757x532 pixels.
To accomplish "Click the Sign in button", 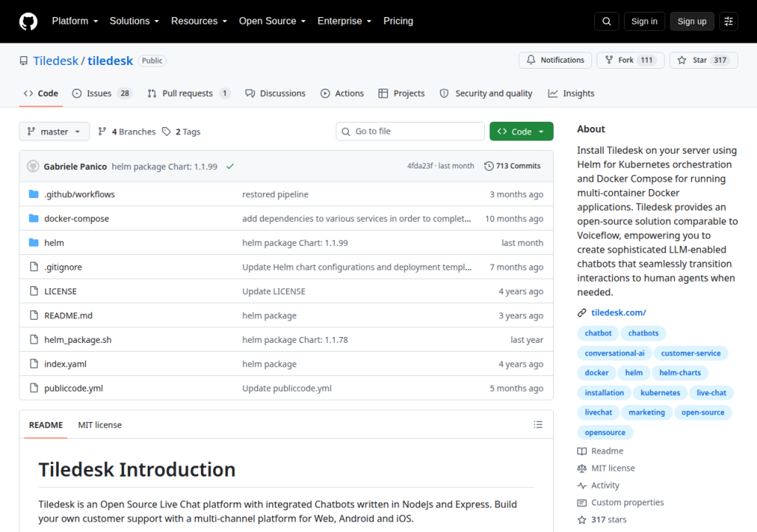I will tap(644, 21).
